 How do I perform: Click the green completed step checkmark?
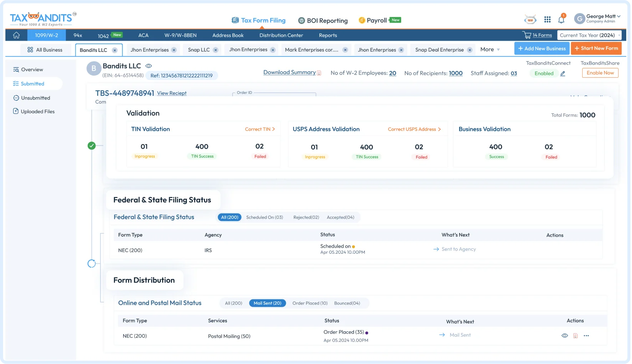click(x=92, y=146)
